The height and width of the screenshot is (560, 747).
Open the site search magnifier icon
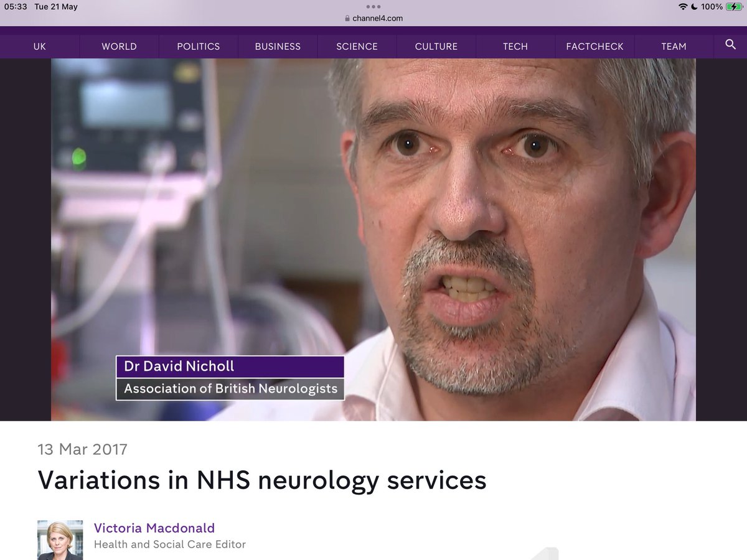tap(730, 45)
